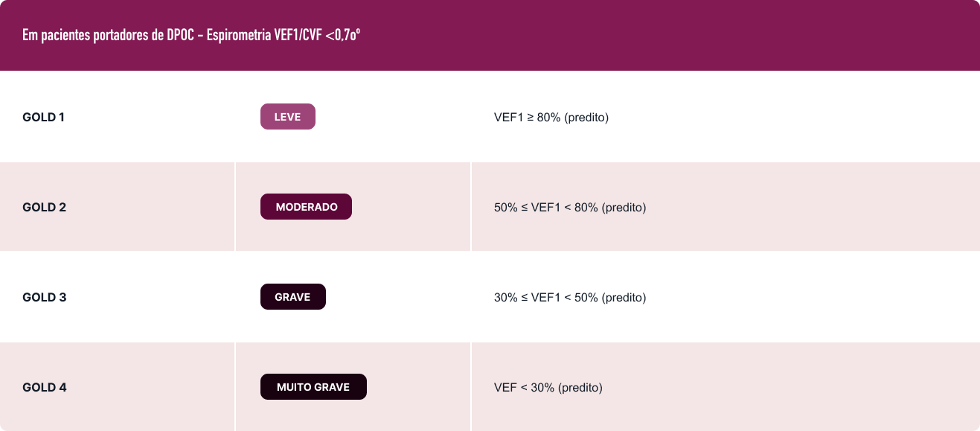Click '(predito)' in the GOLD 2 row
This screenshot has height=431, width=980.
pos(624,208)
